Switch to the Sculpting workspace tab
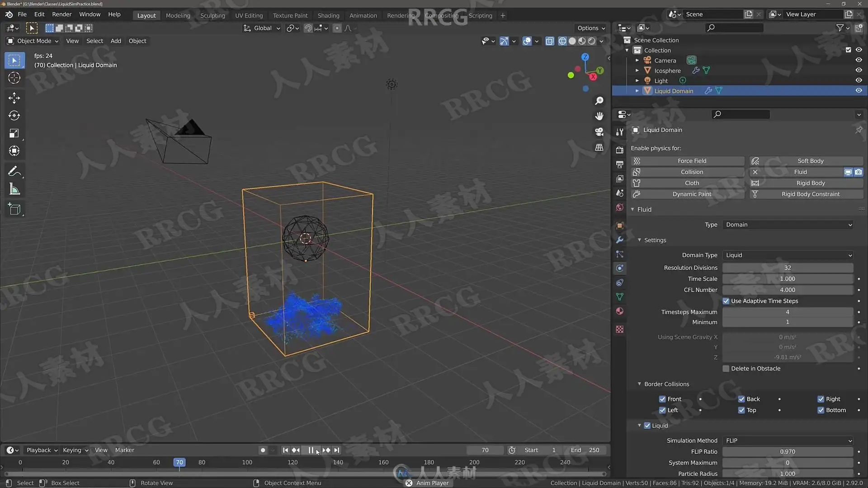 pos(212,15)
